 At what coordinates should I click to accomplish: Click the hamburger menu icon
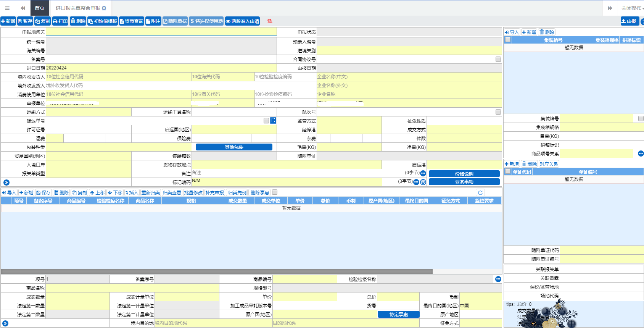tap(7, 8)
